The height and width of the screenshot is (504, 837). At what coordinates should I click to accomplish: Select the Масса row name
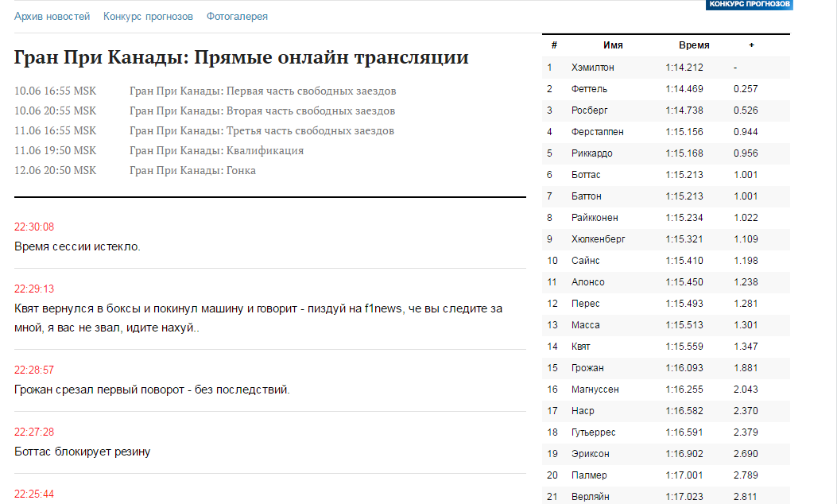tap(586, 324)
